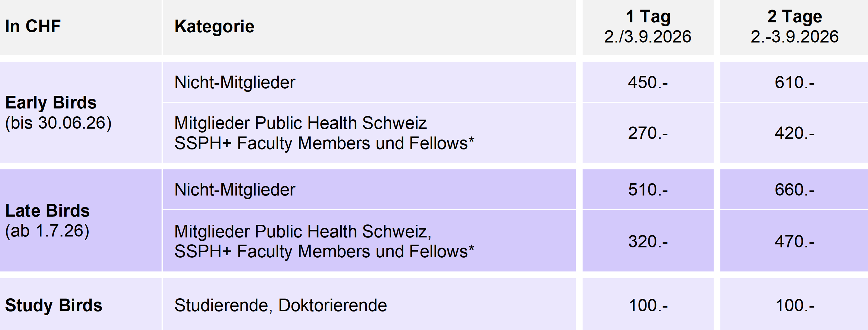Image resolution: width=868 pixels, height=330 pixels.
Task: Select Nicht-Mitglieder in the Late Birds section
Action: pos(235,190)
